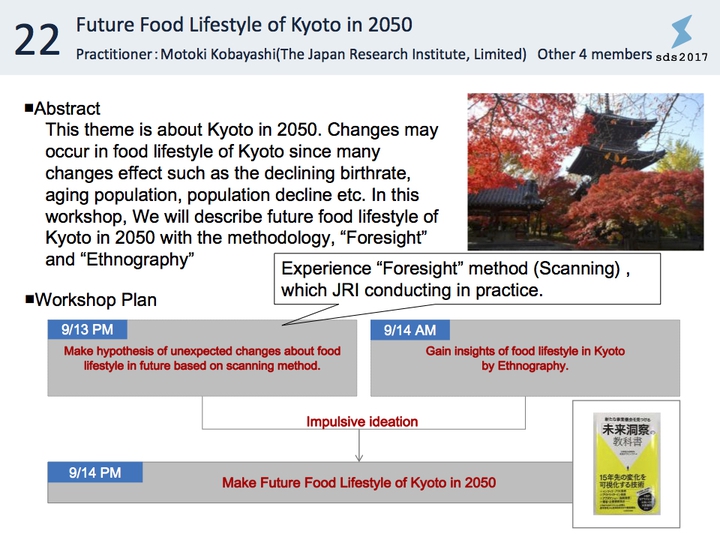The height and width of the screenshot is (540, 720).
Task: Select the Abstract heading bullet
Action: coord(62,109)
